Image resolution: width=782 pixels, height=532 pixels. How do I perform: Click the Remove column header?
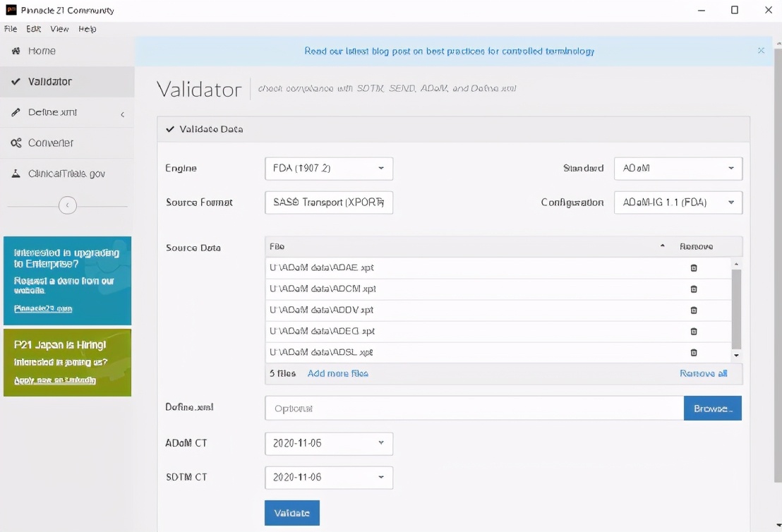click(x=696, y=246)
